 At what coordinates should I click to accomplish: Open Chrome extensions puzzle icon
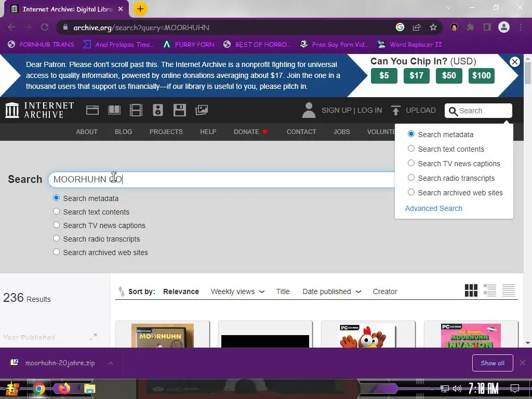click(471, 27)
